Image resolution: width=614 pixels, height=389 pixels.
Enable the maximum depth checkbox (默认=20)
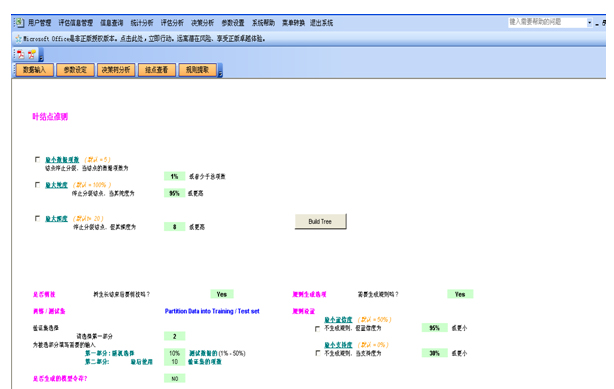[37, 218]
